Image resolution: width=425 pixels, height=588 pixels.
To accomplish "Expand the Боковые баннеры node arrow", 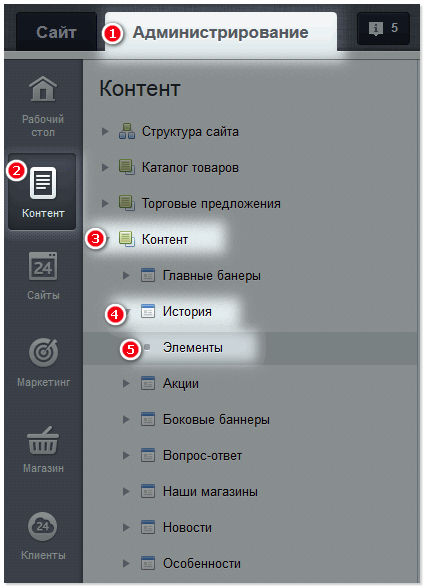I will click(x=126, y=420).
